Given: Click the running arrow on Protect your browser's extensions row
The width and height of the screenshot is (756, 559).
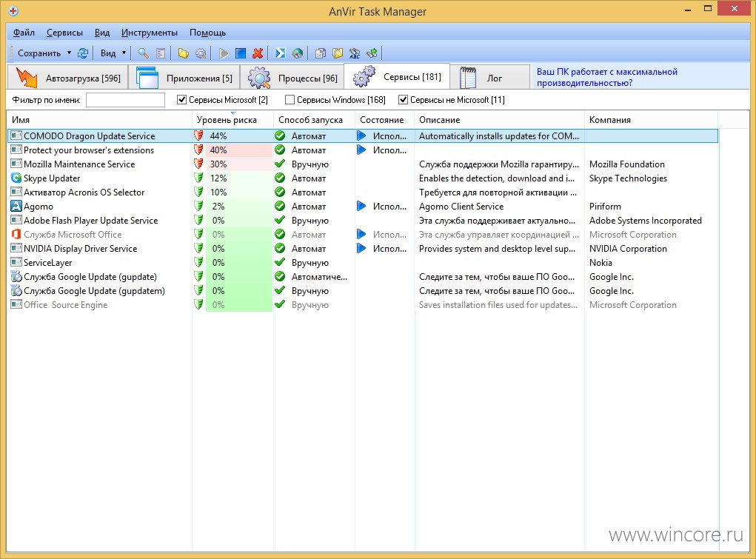Looking at the screenshot, I should click(x=361, y=150).
